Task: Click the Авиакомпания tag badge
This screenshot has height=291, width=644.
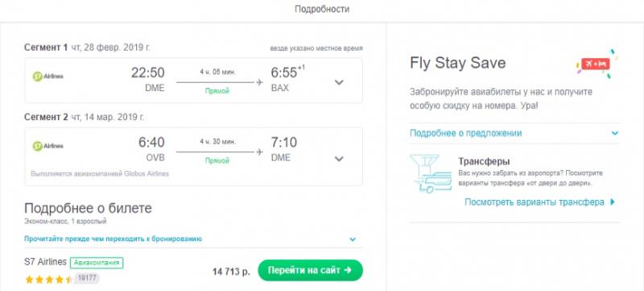Action: pos(97,263)
